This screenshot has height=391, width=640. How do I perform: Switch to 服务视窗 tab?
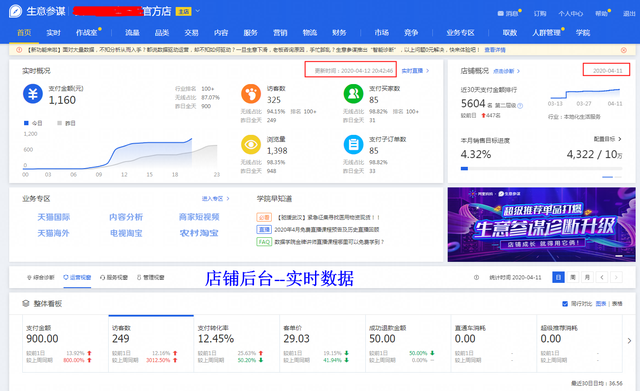click(114, 278)
